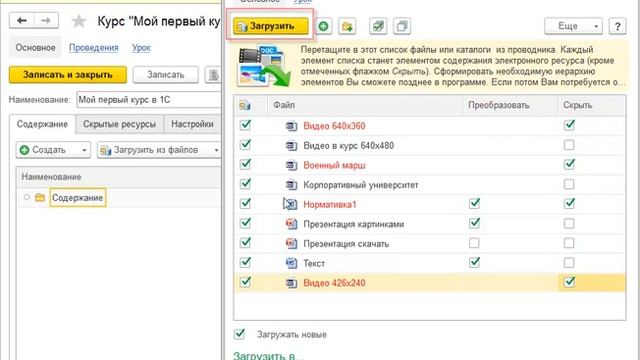Click the Презентация картинками file icon
640x360 pixels.
(291, 224)
